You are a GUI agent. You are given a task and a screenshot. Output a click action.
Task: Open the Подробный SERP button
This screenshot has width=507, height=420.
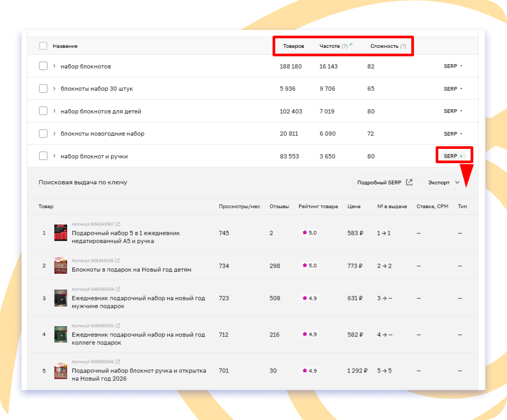tap(385, 182)
